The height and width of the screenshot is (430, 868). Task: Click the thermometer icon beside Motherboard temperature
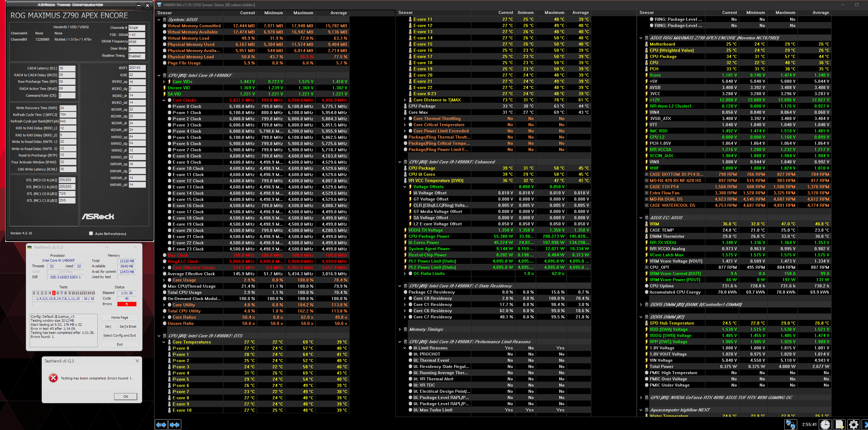[646, 44]
